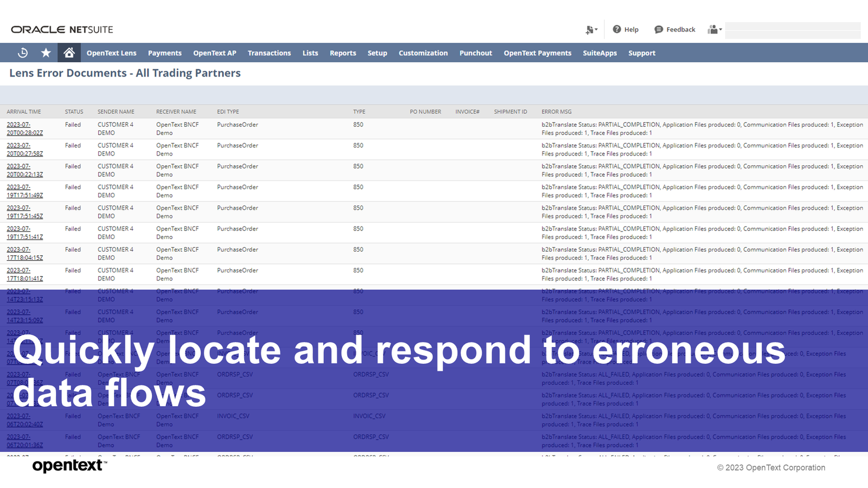Image resolution: width=868 pixels, height=488 pixels.
Task: Go to the Home icon
Action: point(69,53)
